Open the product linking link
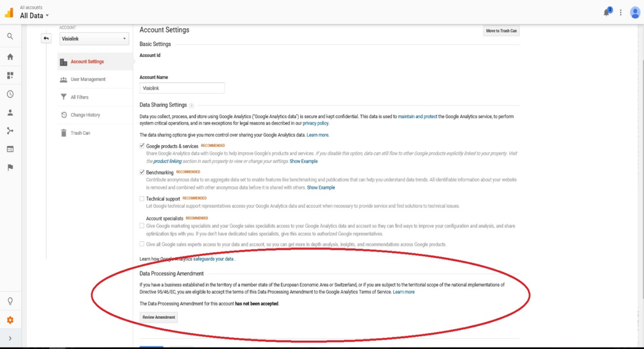Viewport: 644px width, 349px height. 167,162
